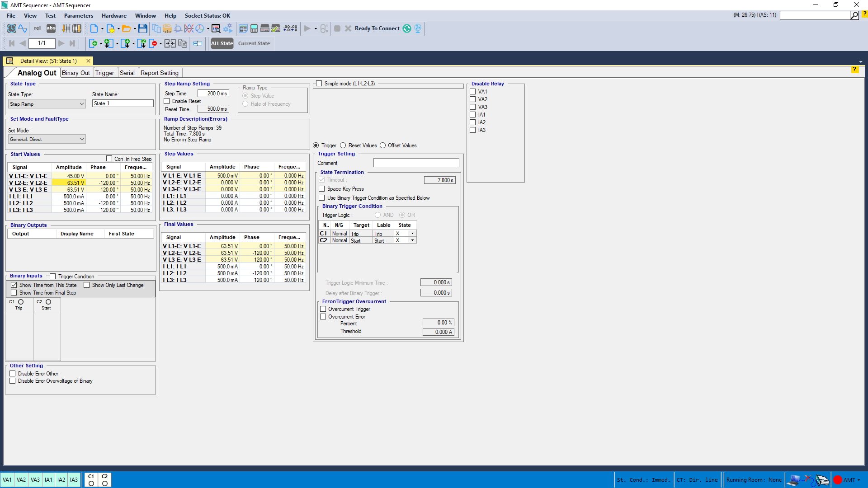Click the Open folder icon
868x488 pixels.
(126, 28)
